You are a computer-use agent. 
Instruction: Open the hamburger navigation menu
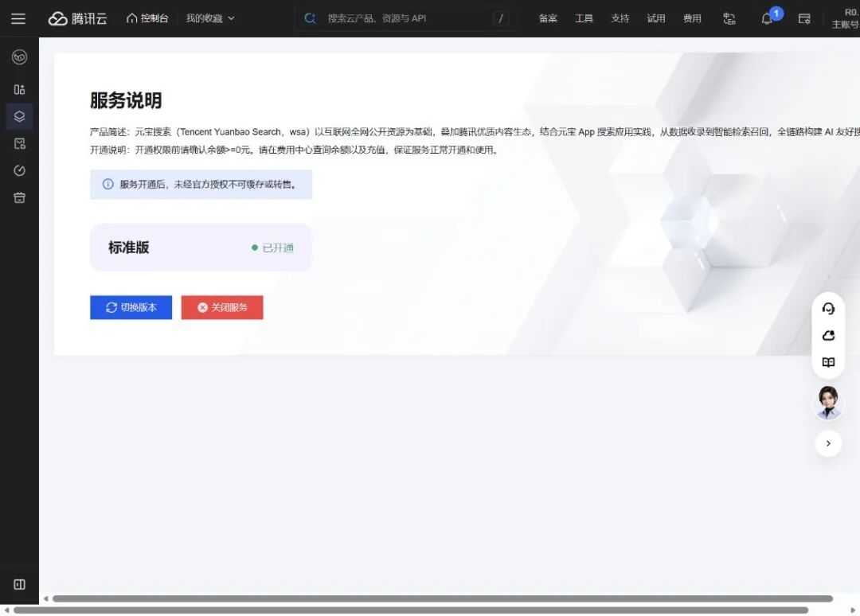pos(18,18)
